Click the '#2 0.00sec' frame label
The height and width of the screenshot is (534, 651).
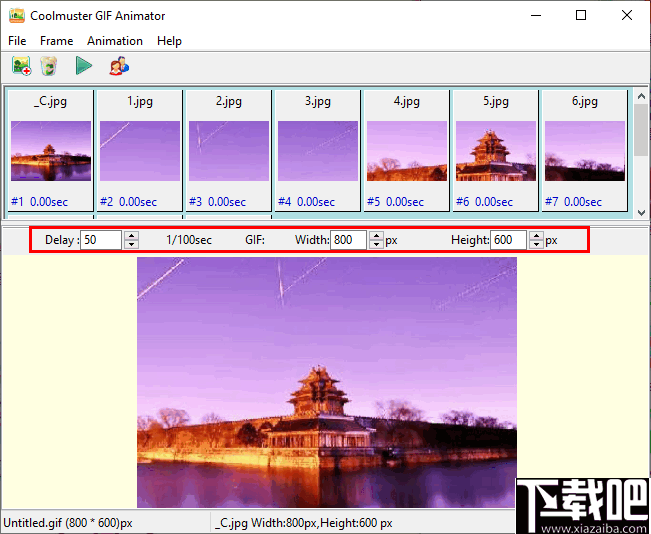click(x=128, y=202)
